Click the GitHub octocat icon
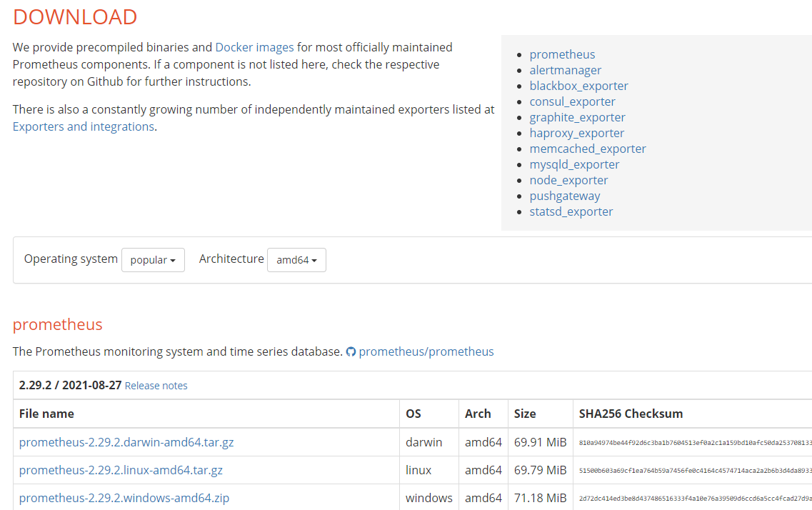Image resolution: width=812 pixels, height=510 pixels. [351, 351]
